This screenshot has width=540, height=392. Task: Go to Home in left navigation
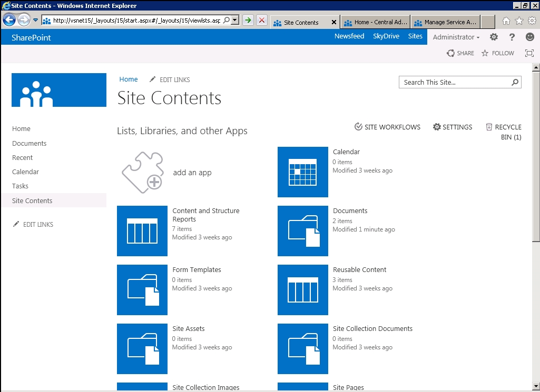click(22, 128)
